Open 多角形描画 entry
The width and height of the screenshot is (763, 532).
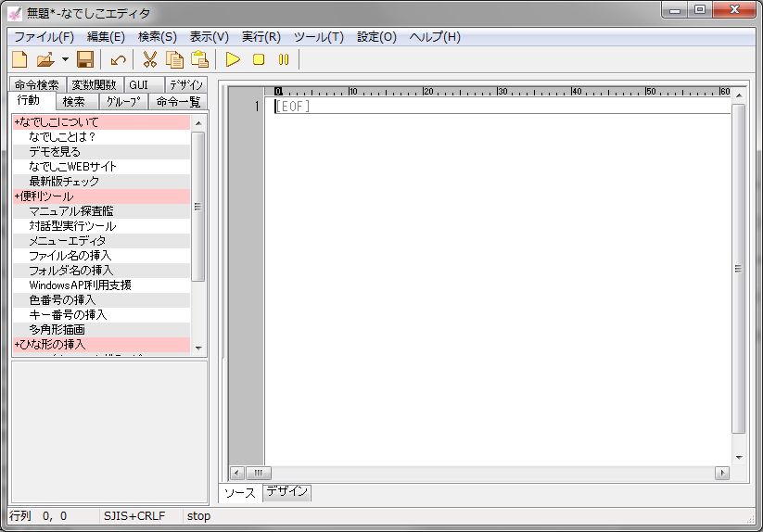pos(101,330)
